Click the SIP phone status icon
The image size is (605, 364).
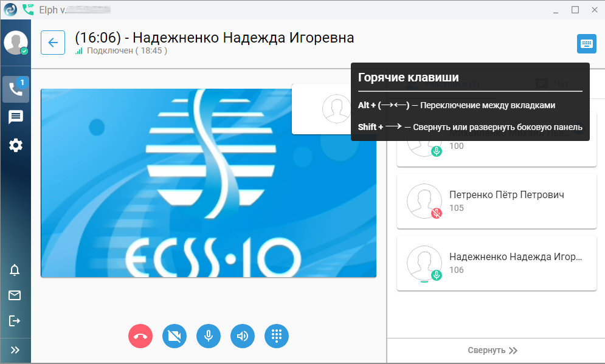point(28,9)
